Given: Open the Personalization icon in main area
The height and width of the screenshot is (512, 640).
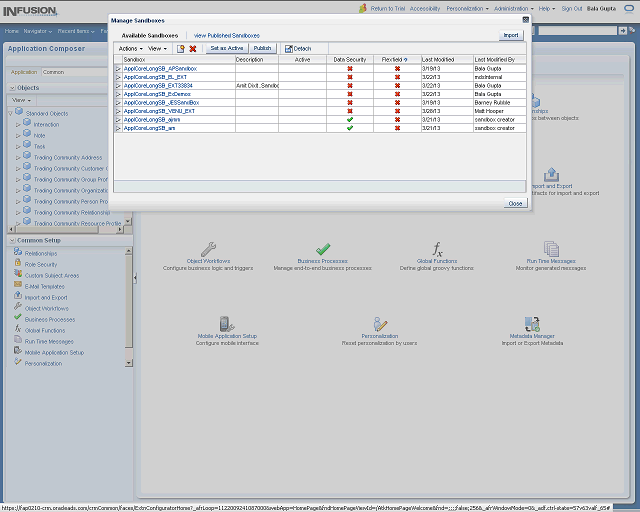Looking at the screenshot, I should click(380, 323).
